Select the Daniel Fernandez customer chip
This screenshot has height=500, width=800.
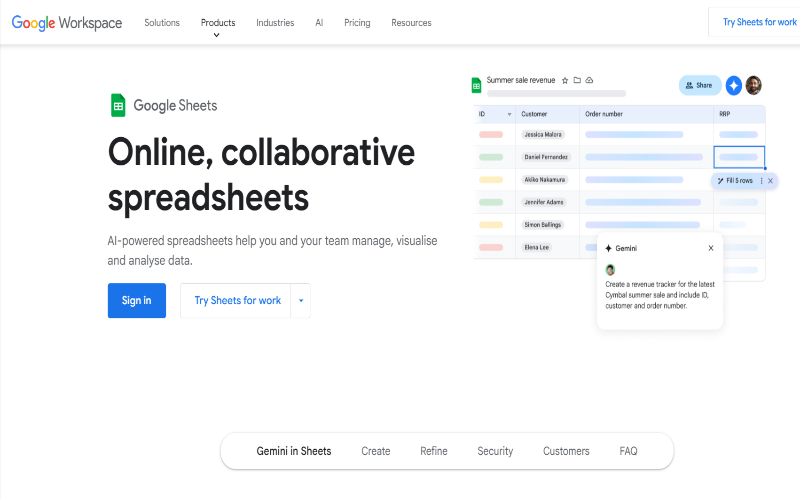[x=546, y=157]
